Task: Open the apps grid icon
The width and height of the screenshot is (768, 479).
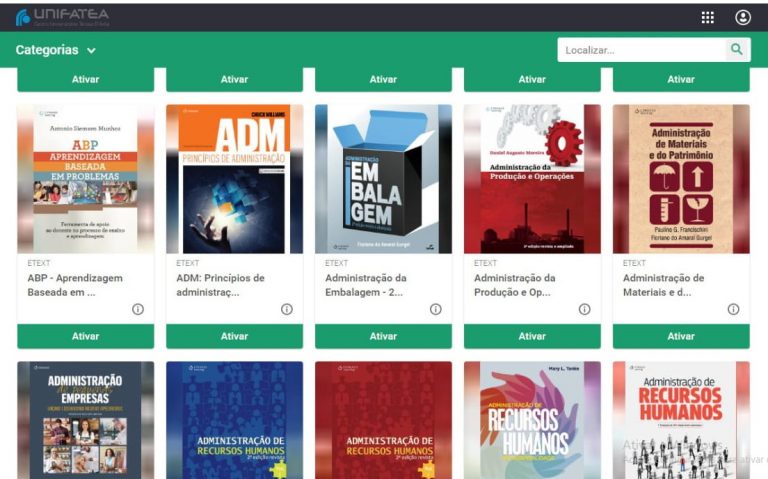Action: point(707,18)
